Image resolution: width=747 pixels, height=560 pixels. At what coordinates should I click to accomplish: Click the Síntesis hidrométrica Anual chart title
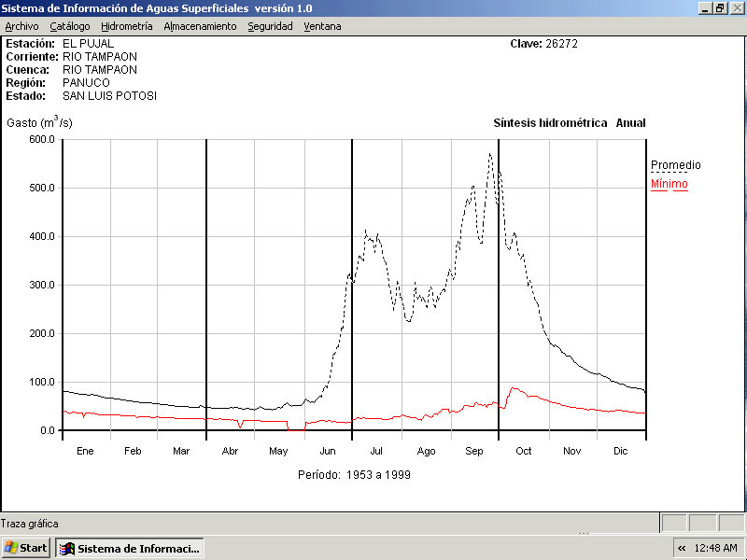coord(569,123)
